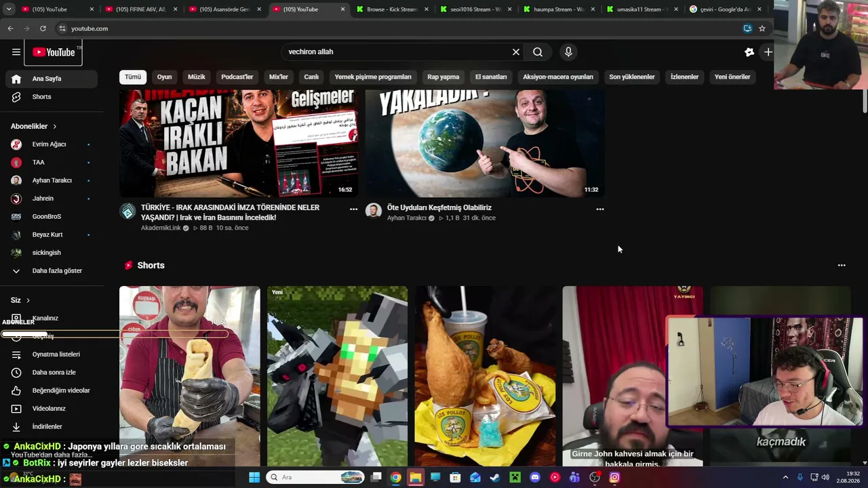Image resolution: width=868 pixels, height=488 pixels.
Task: Reload the page in Chrome
Action: click(x=43, y=28)
